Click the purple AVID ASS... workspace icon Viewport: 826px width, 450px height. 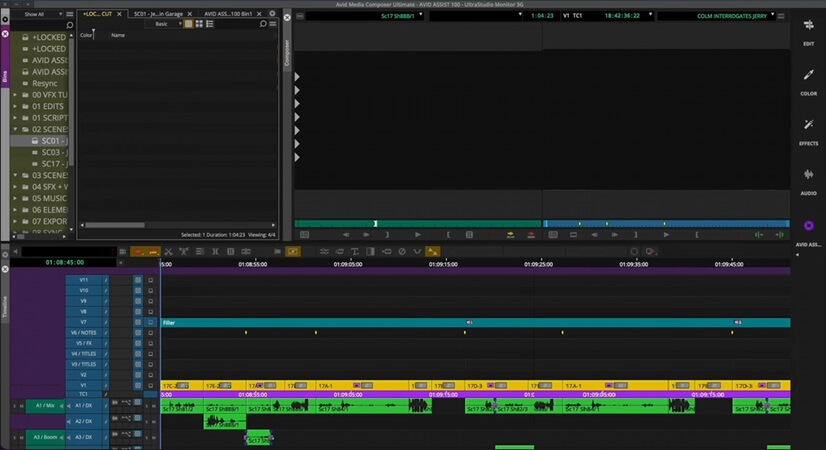coord(808,226)
